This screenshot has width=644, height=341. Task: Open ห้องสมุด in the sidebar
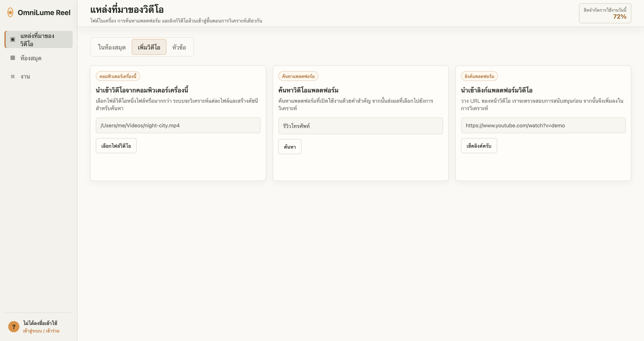pos(39,58)
